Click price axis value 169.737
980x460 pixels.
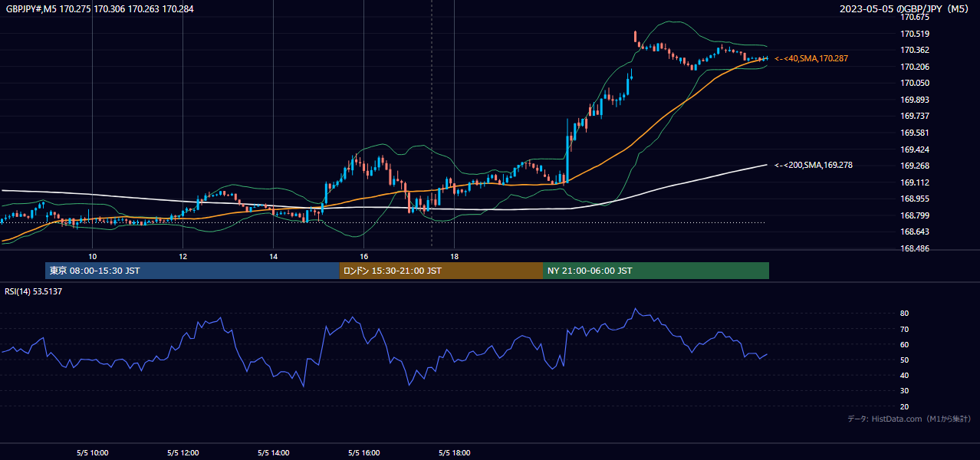coord(915,116)
